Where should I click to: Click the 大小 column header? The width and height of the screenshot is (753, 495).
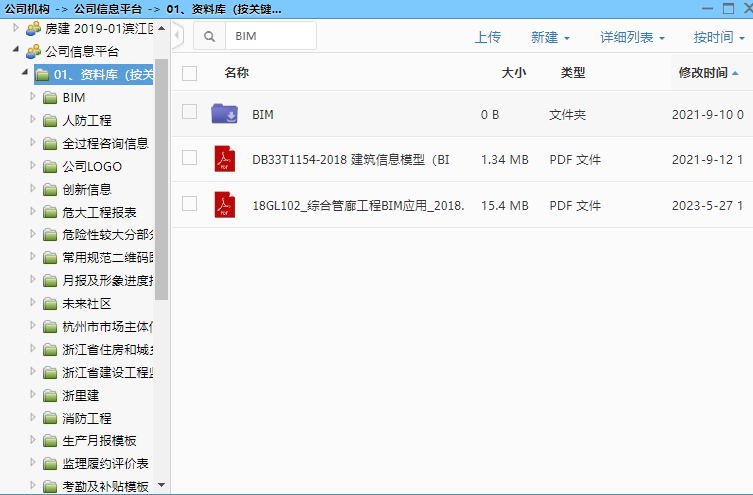pos(513,73)
